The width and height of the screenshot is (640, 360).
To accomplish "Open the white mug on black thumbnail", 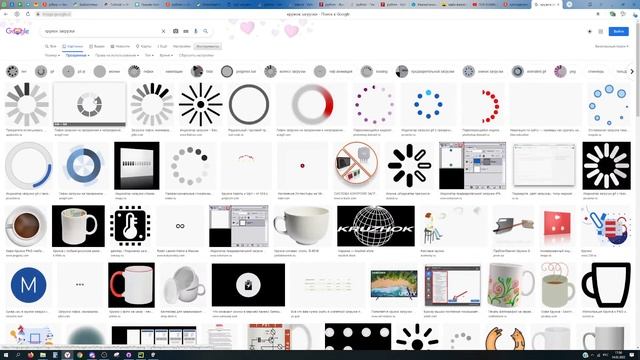I will (x=78, y=226).
